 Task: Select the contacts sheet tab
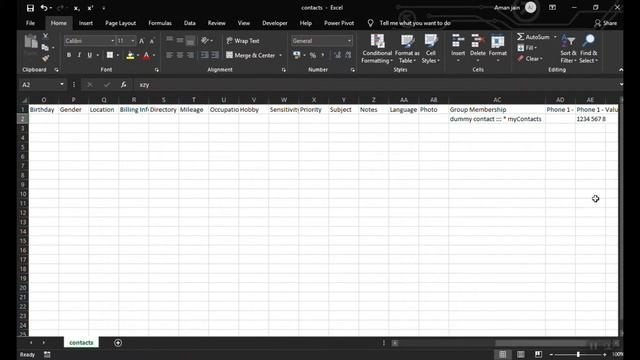coord(81,342)
